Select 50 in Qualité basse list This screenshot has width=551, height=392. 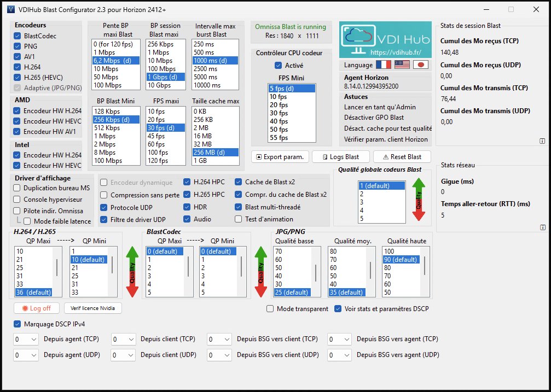292,268
